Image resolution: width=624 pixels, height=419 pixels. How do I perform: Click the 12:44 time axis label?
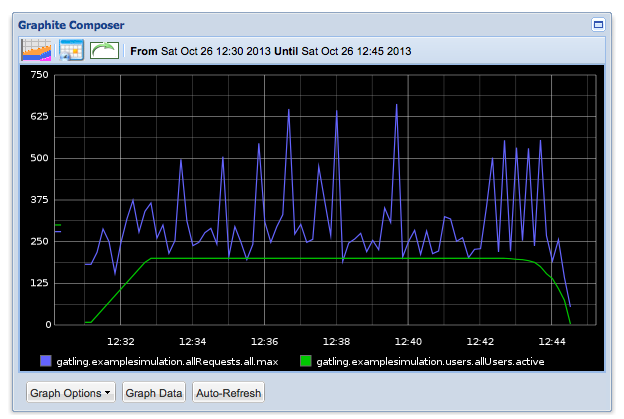point(552,341)
